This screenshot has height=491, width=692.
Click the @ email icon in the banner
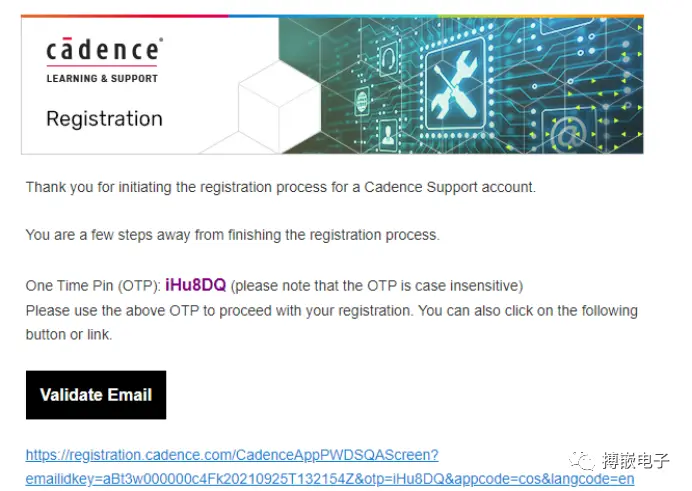(570, 133)
